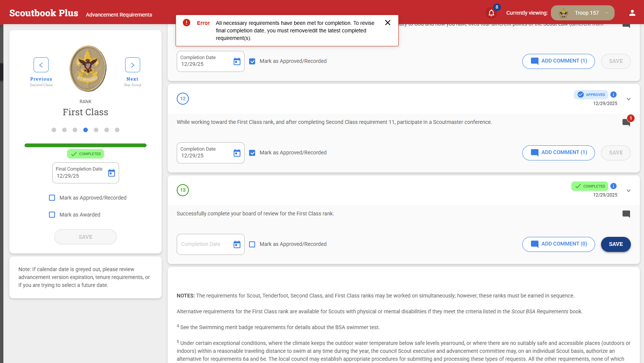Click Add Comment (1) above requirement 12

tap(558, 61)
